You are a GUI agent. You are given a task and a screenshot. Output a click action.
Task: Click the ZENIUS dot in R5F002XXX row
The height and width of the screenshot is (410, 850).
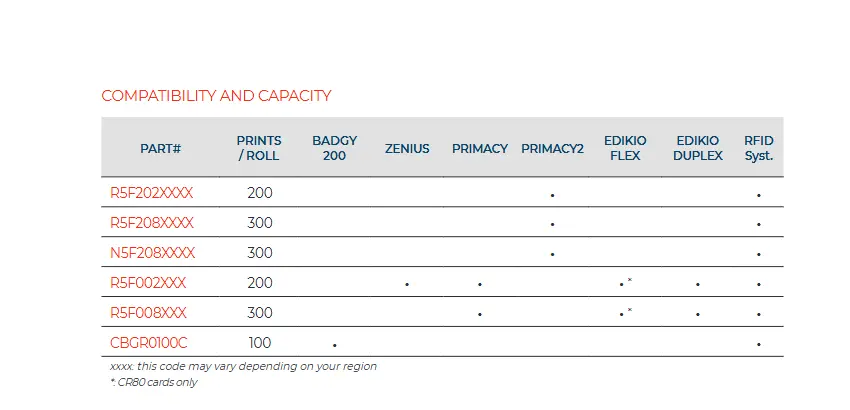407,284
